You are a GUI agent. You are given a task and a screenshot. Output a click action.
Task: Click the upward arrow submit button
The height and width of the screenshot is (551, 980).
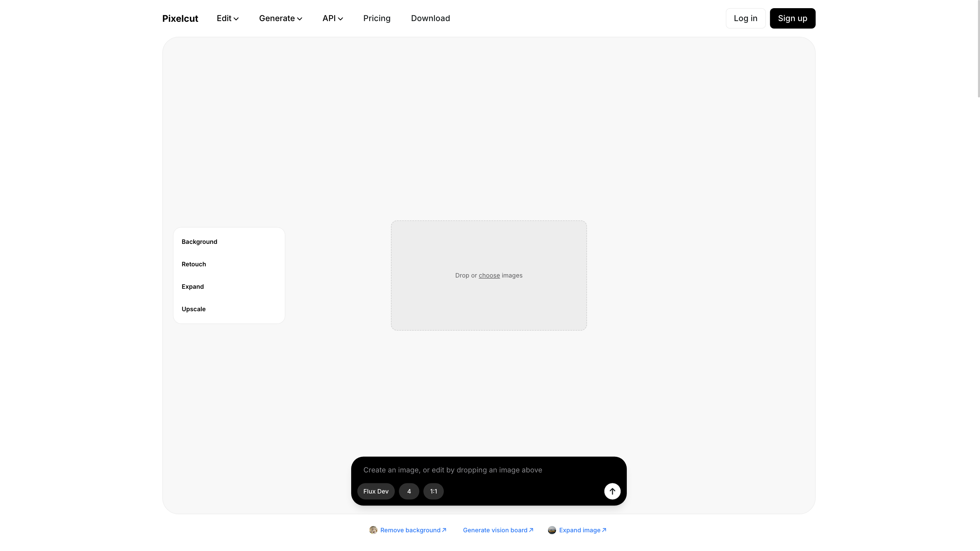click(612, 491)
